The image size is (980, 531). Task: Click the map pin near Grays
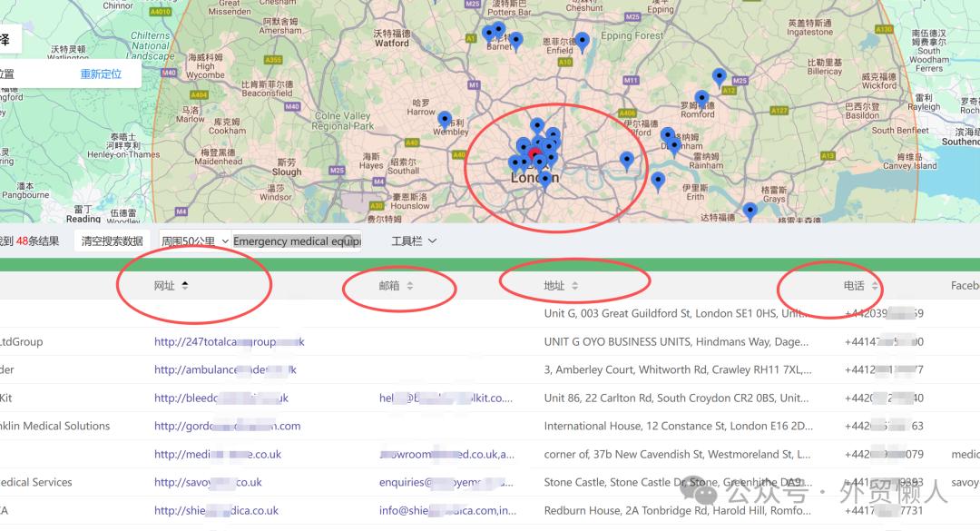(x=750, y=211)
